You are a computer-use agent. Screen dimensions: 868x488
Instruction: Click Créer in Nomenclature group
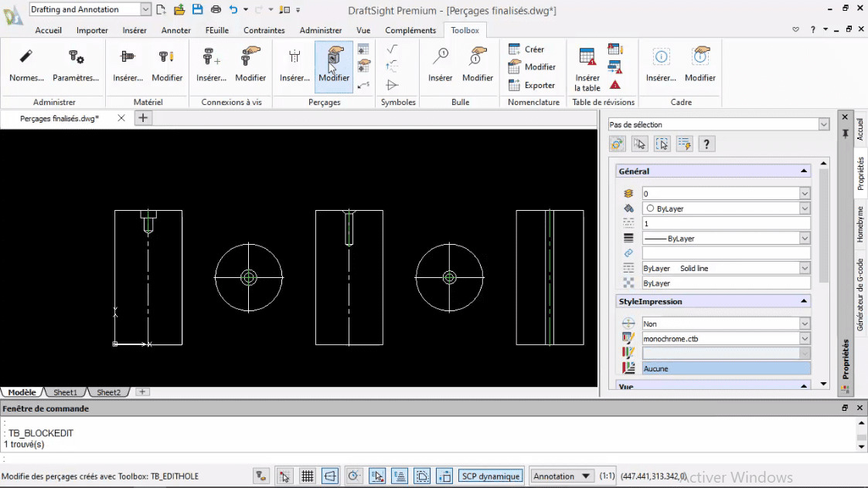(x=526, y=49)
